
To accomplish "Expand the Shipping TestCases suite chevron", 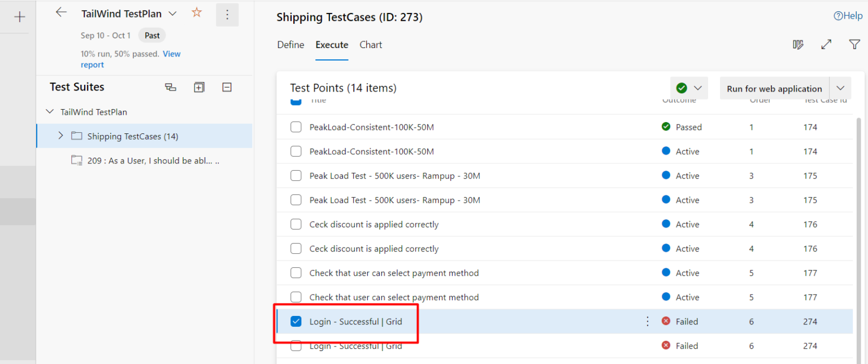I will (60, 136).
